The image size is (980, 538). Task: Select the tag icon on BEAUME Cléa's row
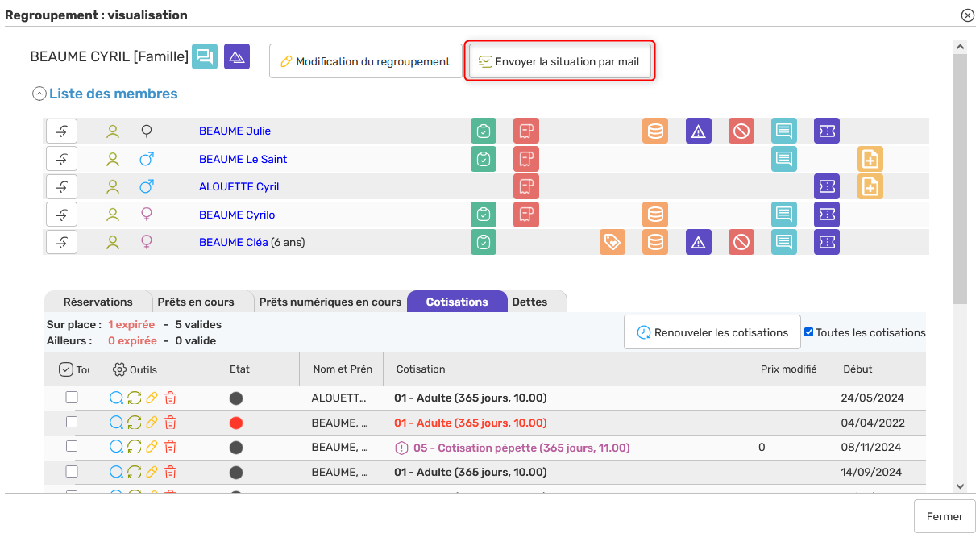click(x=612, y=242)
